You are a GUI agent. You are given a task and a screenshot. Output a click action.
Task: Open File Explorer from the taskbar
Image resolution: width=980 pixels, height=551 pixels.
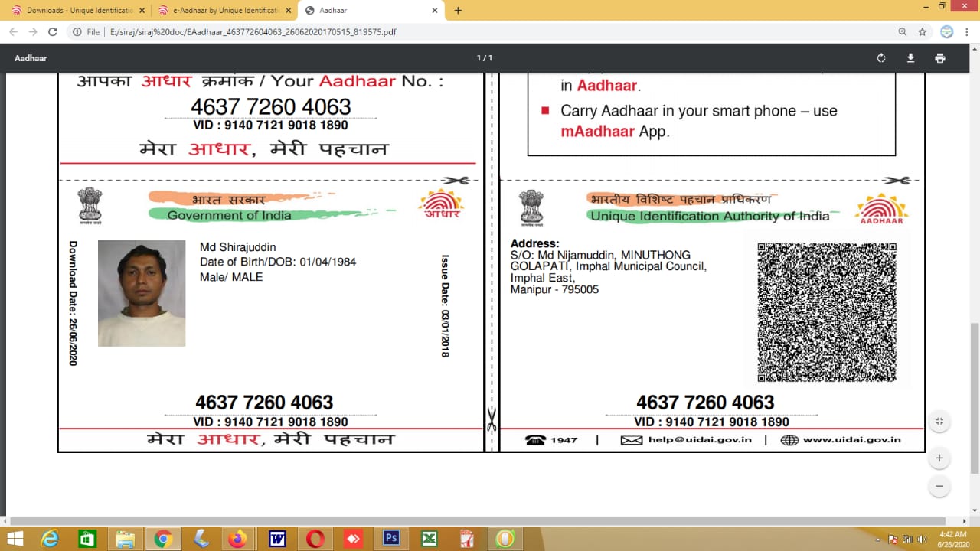(125, 539)
